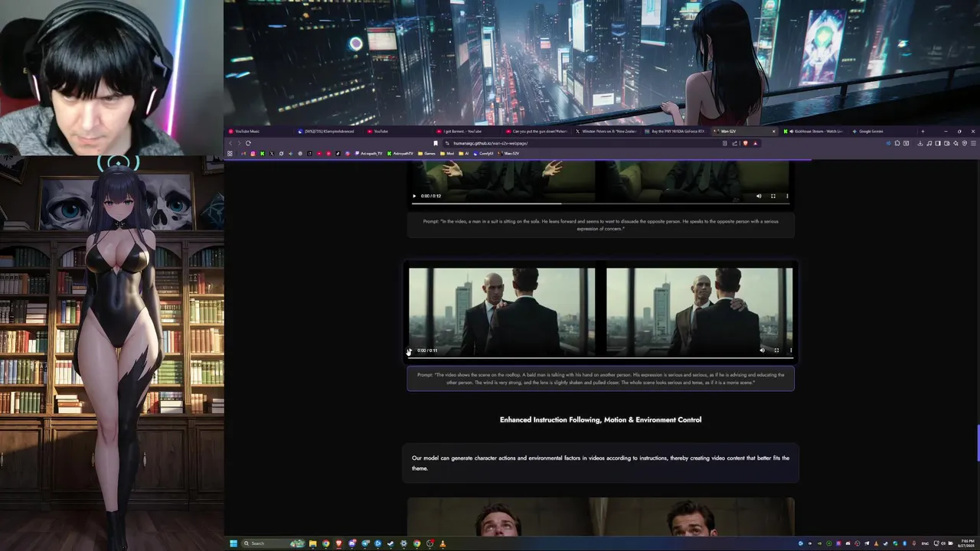The image size is (980, 551).
Task: Play the rooftop video at 0:00 / 0:11
Action: (x=411, y=350)
